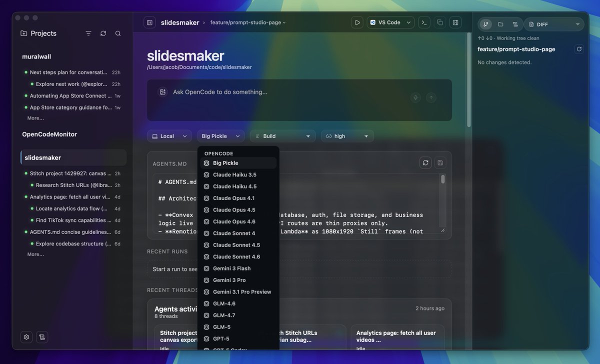Viewport: 600px width, 364px height.
Task: Click the copy icon in the header
Action: 440,22
